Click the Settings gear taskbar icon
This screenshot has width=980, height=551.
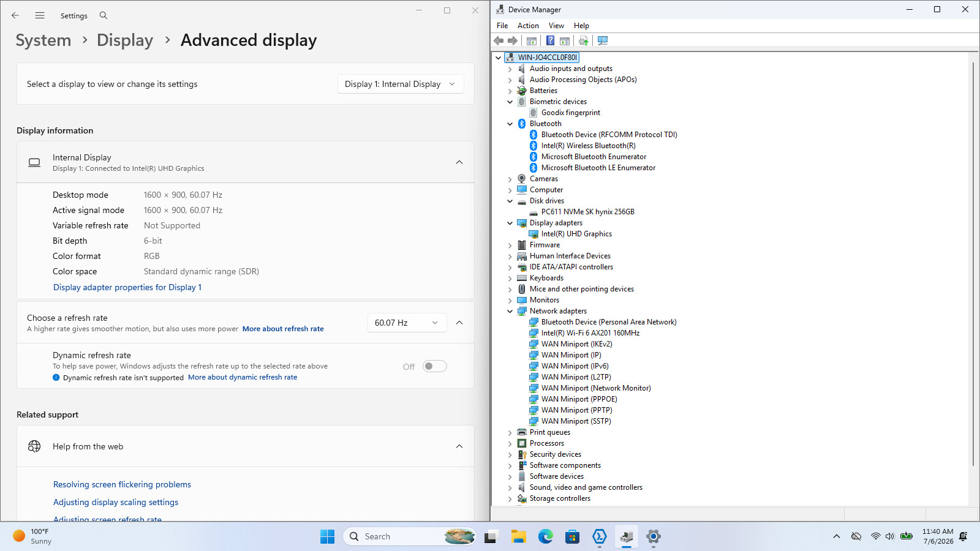(x=654, y=537)
